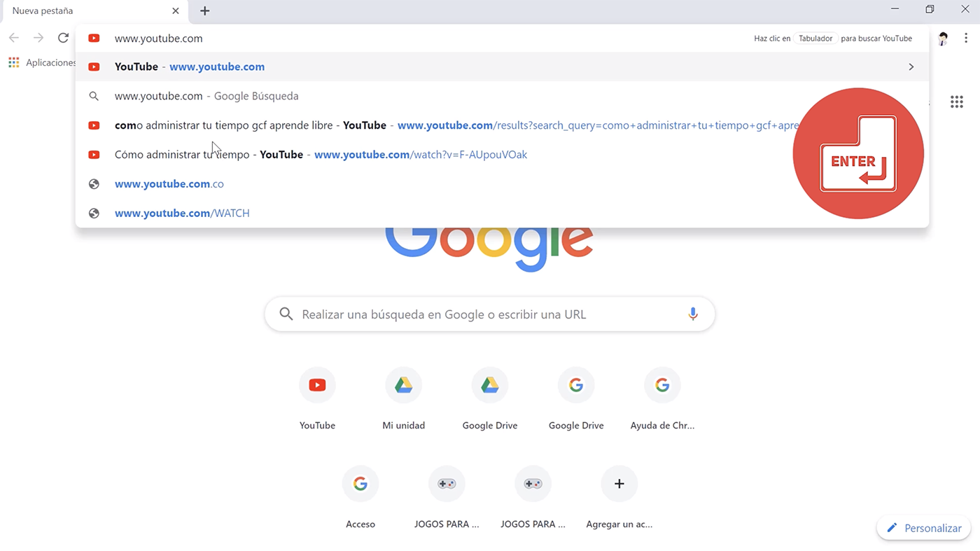Screen dimensions: 980x551
Task: Select www.youtube.com.co suggestion
Action: click(502, 184)
